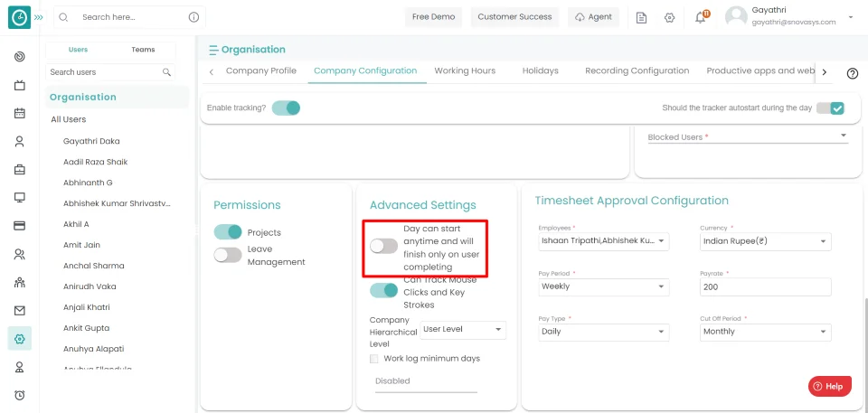Check the Work log minimum days box
The width and height of the screenshot is (868, 413).
(374, 359)
